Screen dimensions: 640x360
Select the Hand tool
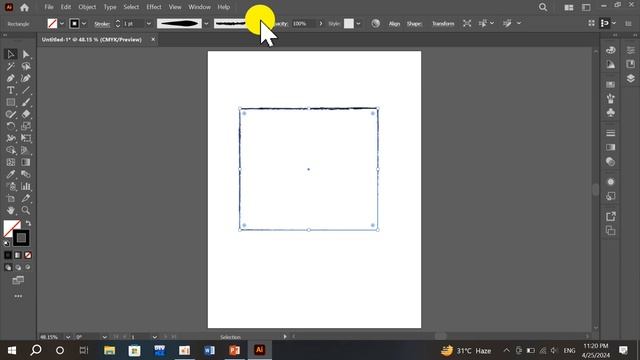pos(11,210)
